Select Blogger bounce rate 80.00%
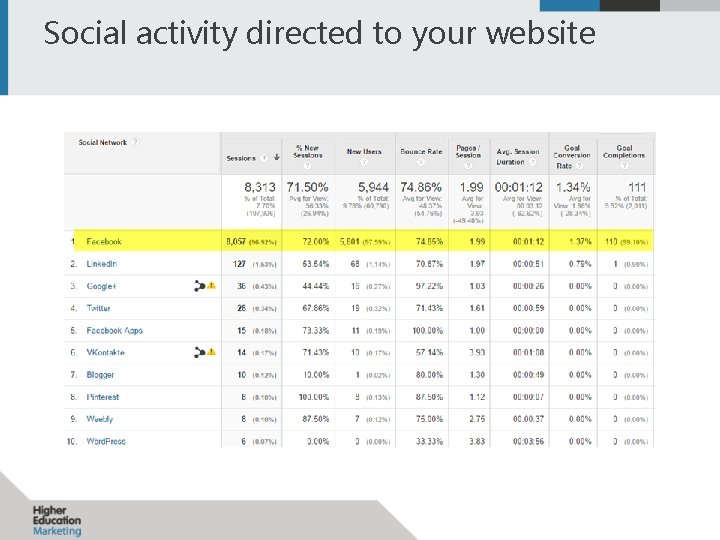Screen dimensions: 720x540 [x=429, y=375]
